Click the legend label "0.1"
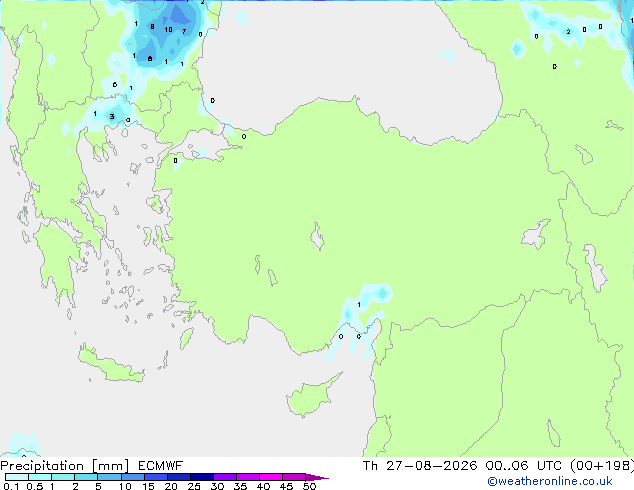The width and height of the screenshot is (634, 490). pos(11,486)
